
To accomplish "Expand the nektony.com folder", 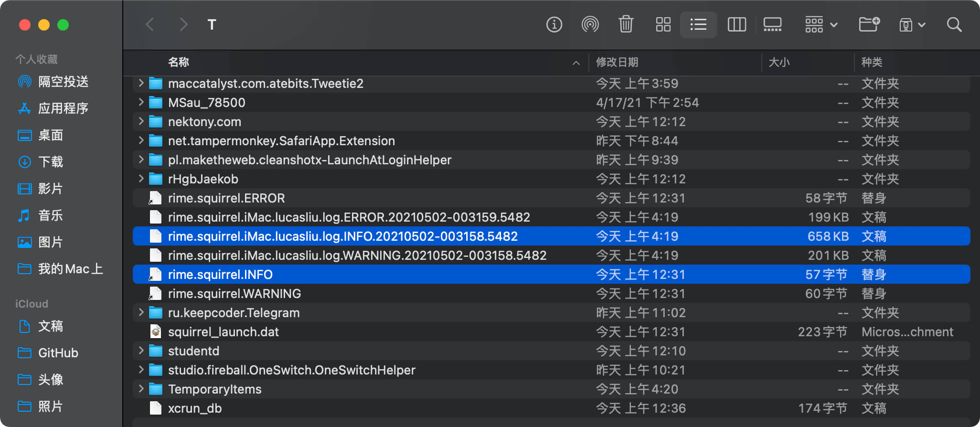I will 141,121.
